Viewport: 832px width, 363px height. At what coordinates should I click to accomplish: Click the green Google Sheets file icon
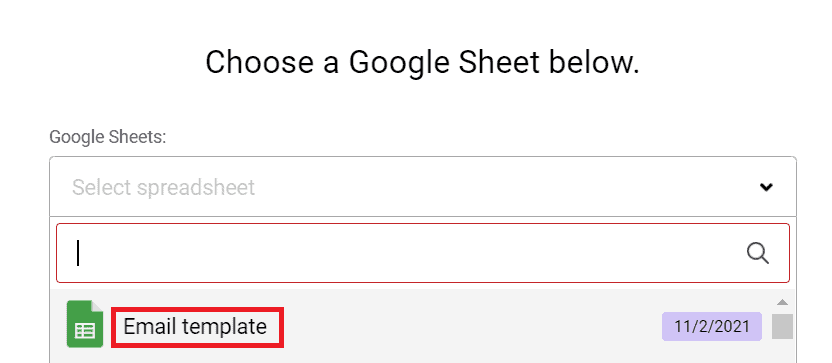click(x=85, y=324)
